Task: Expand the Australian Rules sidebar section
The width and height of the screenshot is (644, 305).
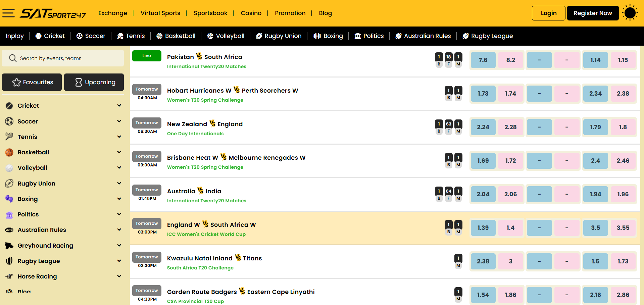Action: (x=119, y=230)
